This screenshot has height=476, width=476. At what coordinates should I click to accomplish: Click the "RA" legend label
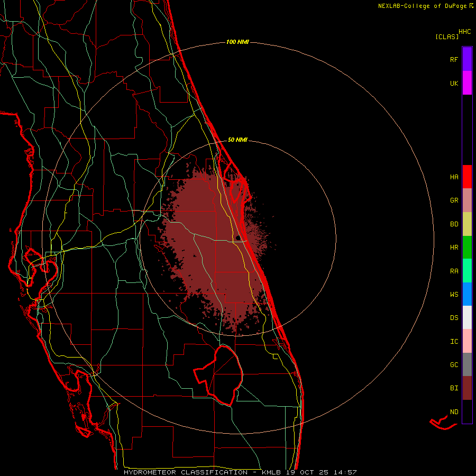(x=454, y=271)
